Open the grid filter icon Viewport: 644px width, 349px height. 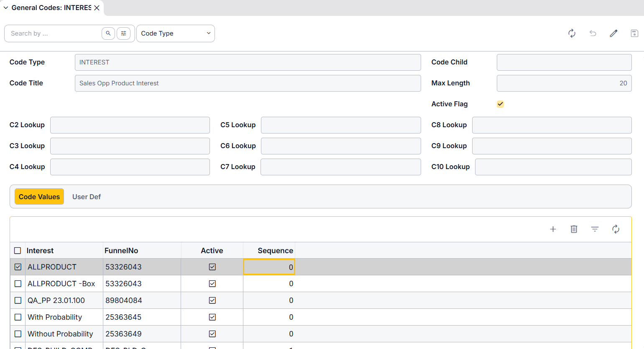pos(595,229)
